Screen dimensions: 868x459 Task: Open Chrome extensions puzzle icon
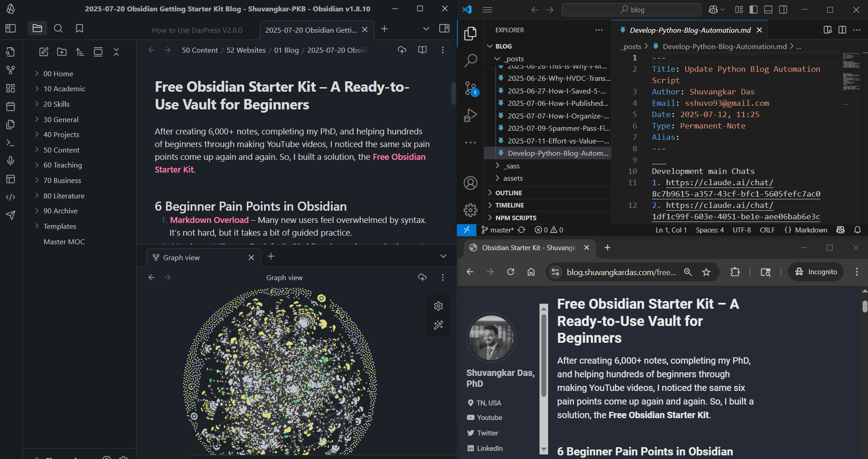coord(735,272)
